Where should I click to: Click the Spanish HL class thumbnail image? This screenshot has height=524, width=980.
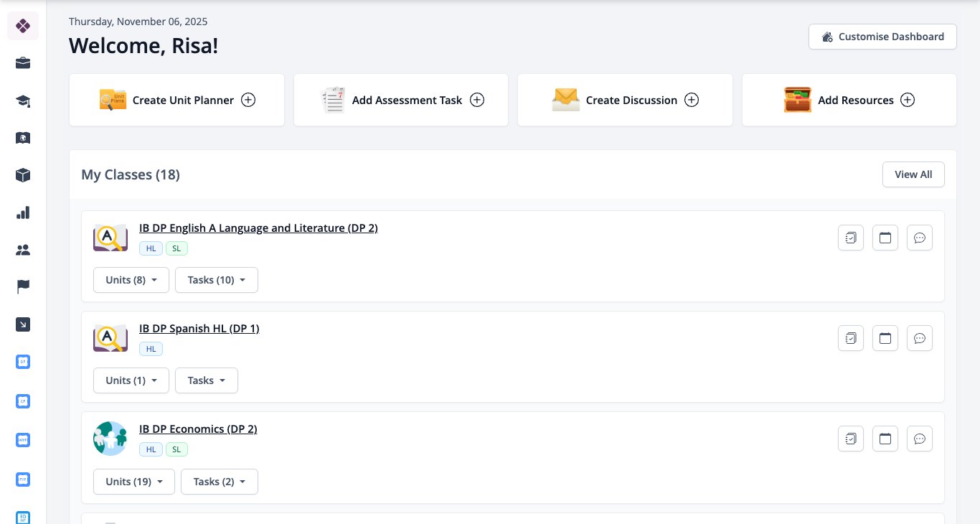click(110, 338)
